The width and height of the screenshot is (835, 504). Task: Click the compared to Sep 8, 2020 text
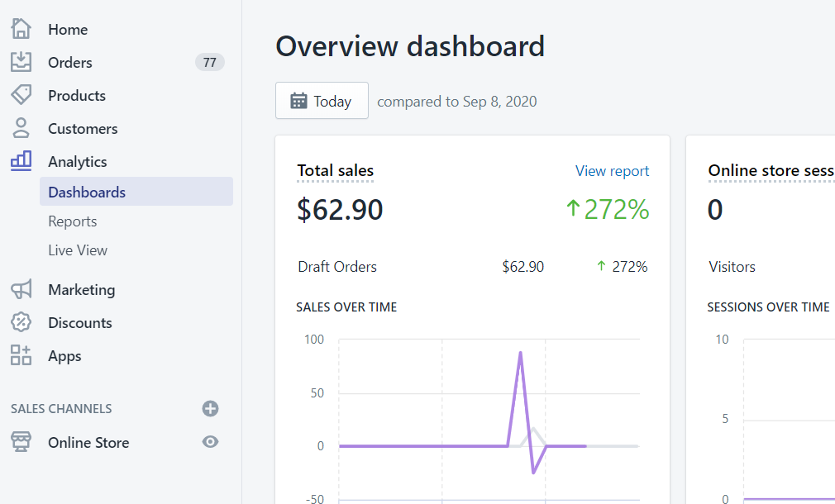[x=457, y=101]
